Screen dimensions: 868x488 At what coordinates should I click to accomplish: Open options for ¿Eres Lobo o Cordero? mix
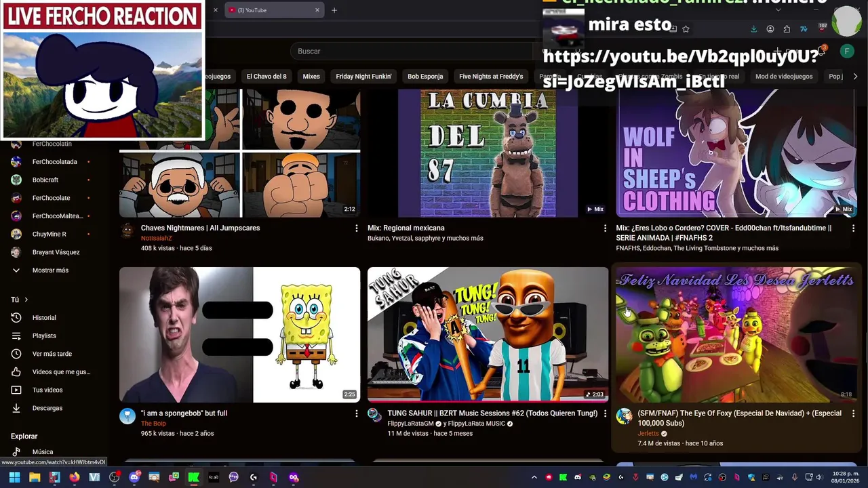853,228
